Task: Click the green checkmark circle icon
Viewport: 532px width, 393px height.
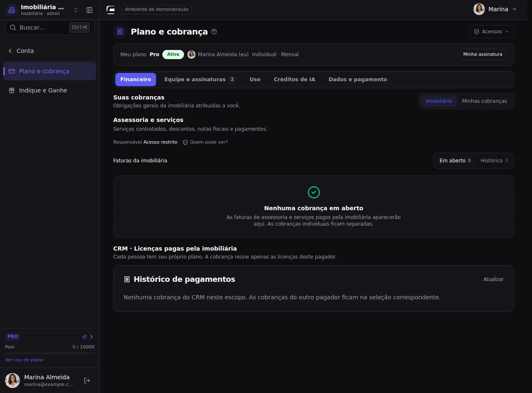Action: [314, 192]
